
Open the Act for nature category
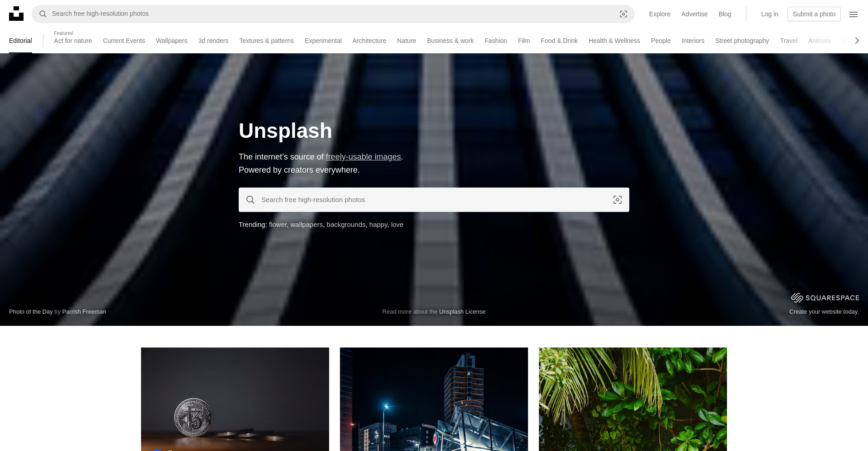tap(73, 41)
